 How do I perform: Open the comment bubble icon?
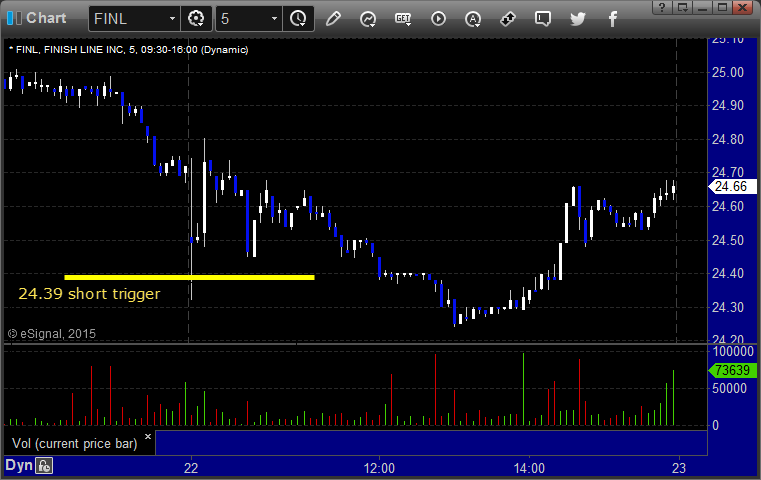[x=543, y=19]
